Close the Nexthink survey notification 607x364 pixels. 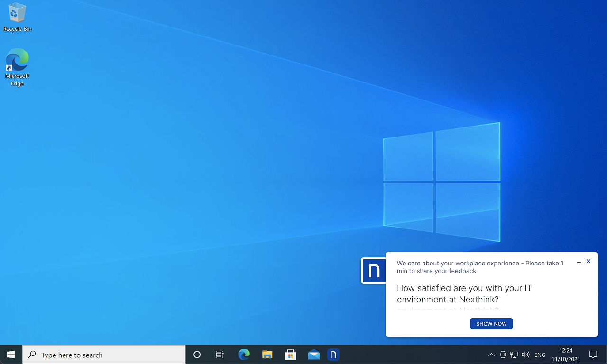click(589, 261)
